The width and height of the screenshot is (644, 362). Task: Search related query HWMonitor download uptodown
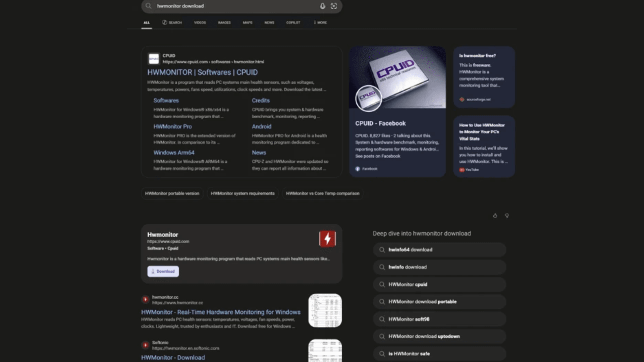[439, 337]
